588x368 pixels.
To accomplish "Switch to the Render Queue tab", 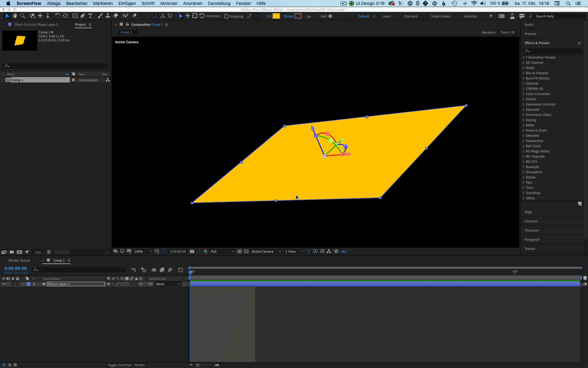I will [19, 260].
